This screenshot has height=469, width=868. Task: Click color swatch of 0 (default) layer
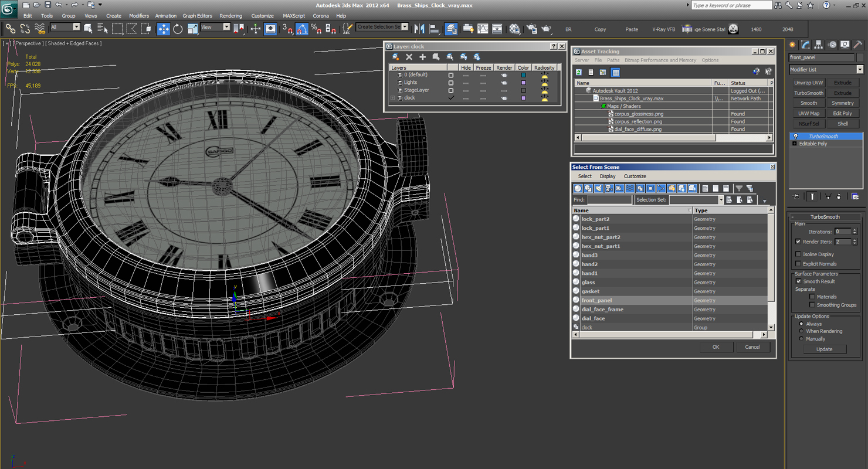click(x=523, y=75)
